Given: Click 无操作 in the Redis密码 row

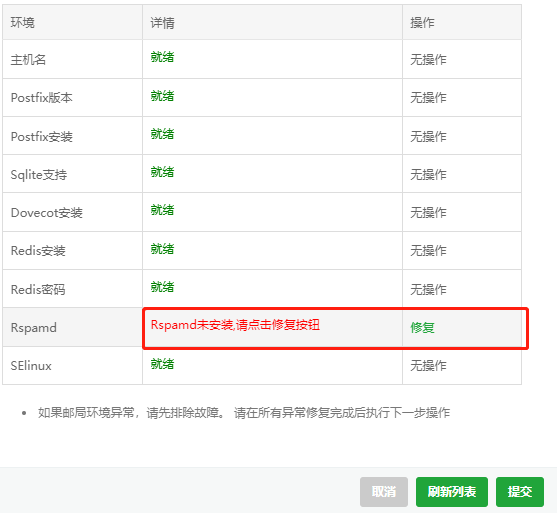Looking at the screenshot, I should [428, 289].
